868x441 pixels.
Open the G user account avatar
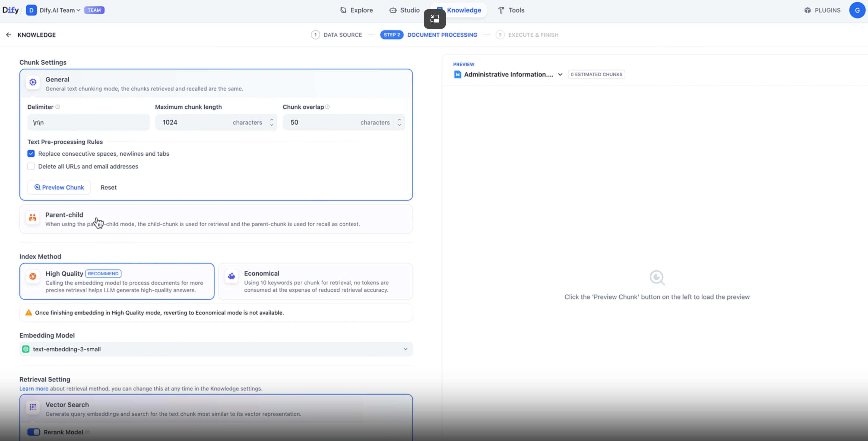(x=857, y=10)
